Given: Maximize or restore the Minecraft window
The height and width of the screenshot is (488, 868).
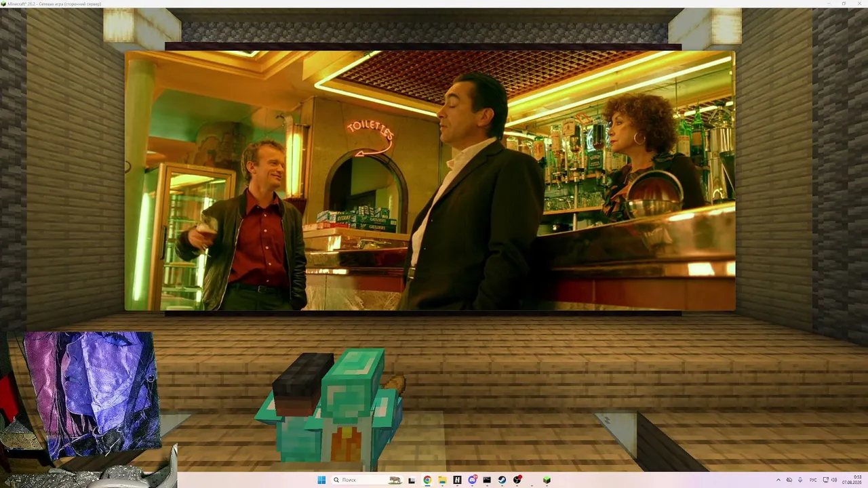Looking at the screenshot, I should (844, 3).
